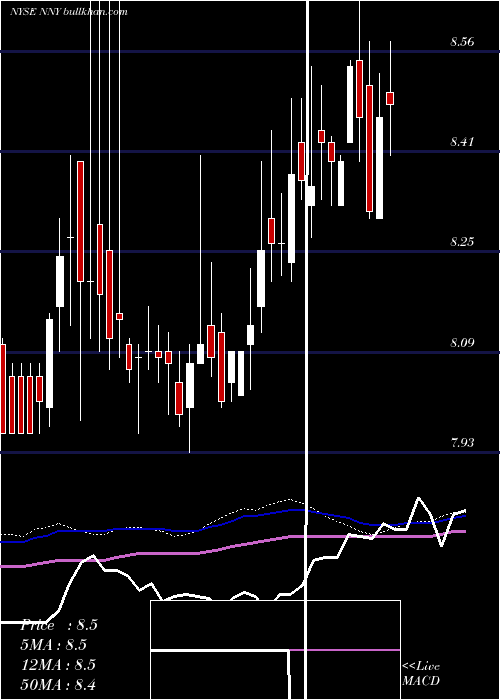Viewport: 500px width, 700px height.
Task: Click the 8.56 price axis label
Action: tap(462, 42)
